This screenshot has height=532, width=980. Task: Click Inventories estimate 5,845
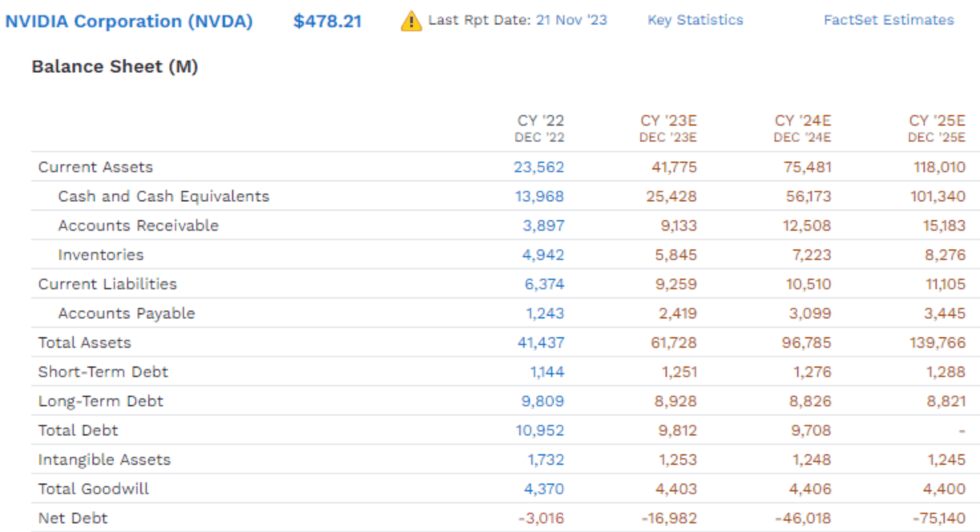[677, 255]
